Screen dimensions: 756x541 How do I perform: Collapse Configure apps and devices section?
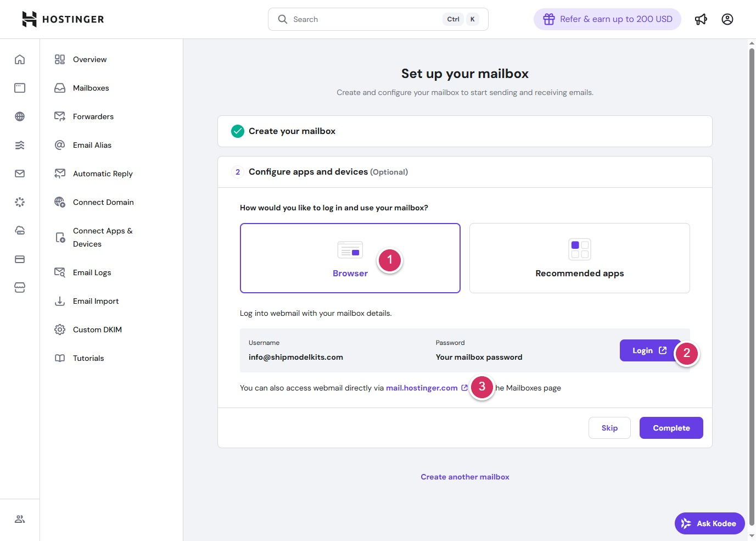(464, 172)
